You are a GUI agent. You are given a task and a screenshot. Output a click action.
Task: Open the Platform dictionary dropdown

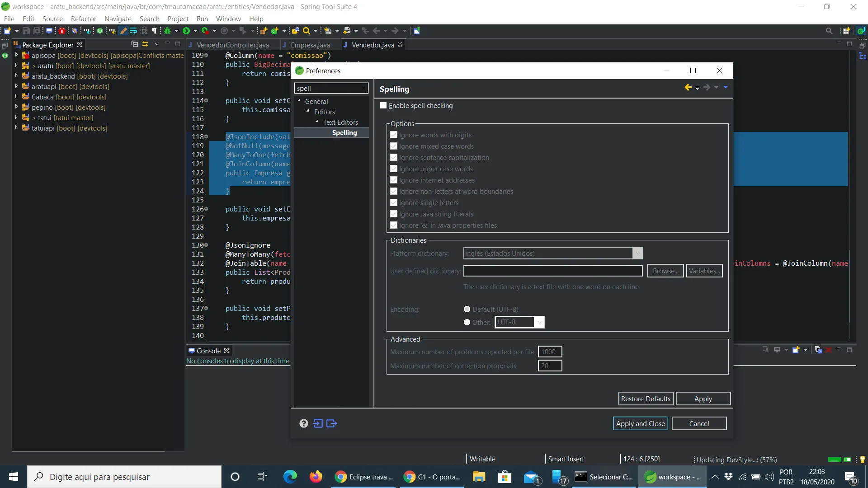[637, 253]
